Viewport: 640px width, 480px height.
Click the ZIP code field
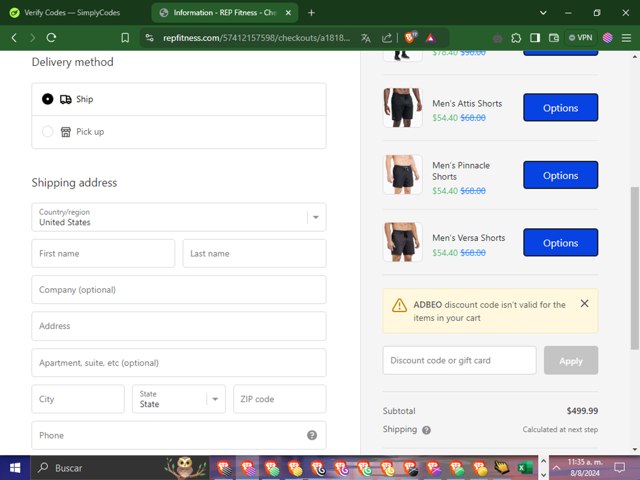[x=280, y=399]
